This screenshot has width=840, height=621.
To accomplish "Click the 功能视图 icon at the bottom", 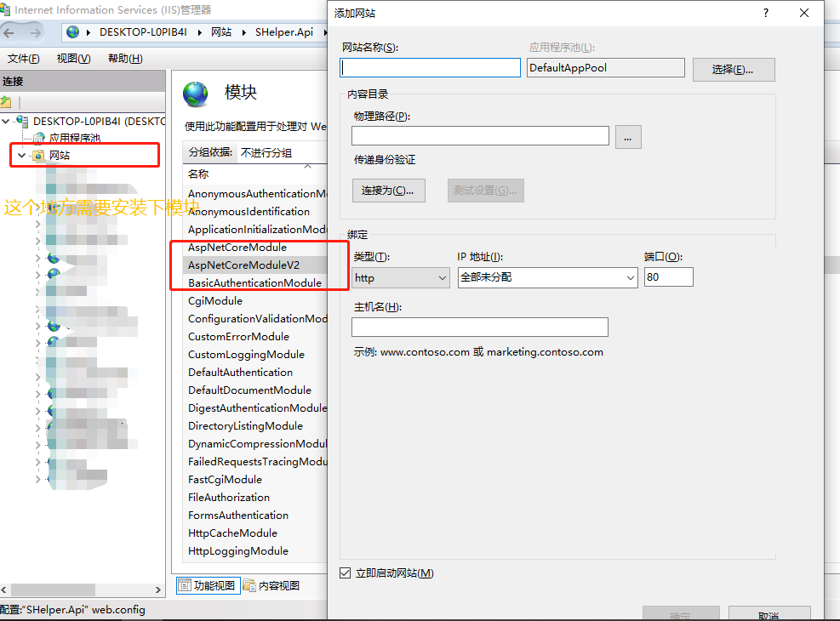I will (x=185, y=585).
